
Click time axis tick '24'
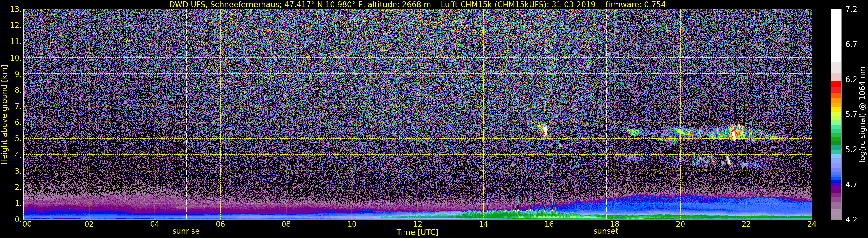click(x=812, y=224)
